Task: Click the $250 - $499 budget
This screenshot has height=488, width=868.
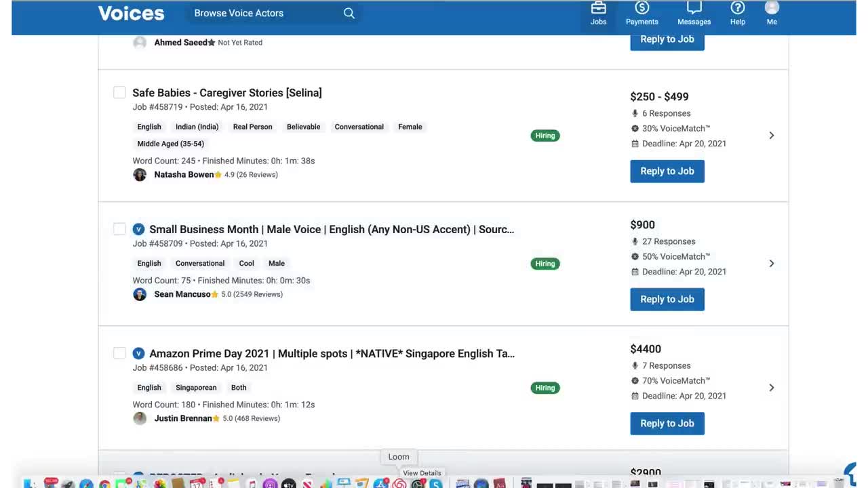Action: [x=659, y=97]
